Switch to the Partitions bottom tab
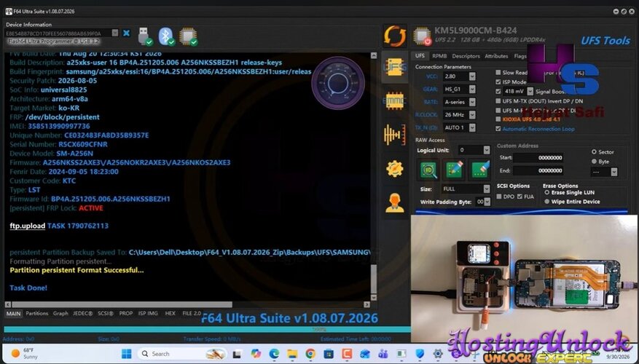 (36, 313)
